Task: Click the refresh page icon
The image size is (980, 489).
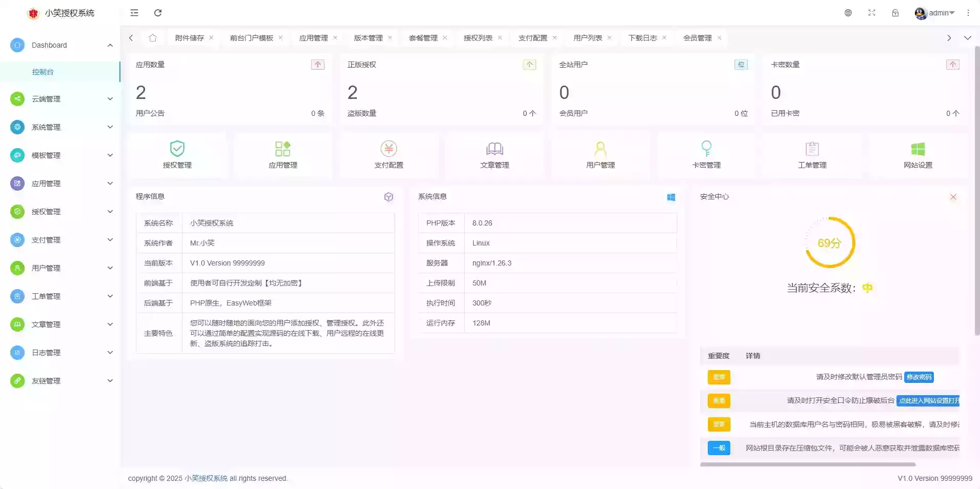Action: [x=158, y=13]
